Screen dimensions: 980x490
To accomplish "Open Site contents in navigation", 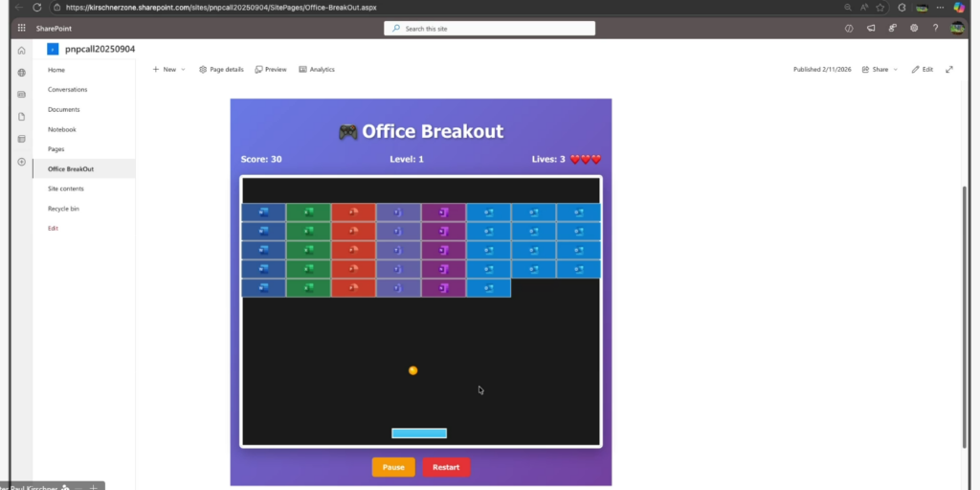I will click(x=66, y=189).
